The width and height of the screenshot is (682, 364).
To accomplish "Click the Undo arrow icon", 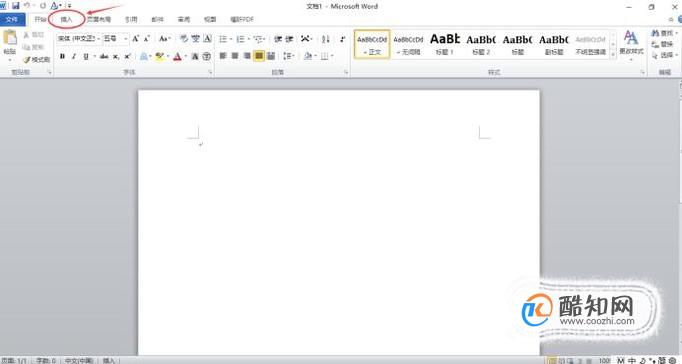I will coord(27,6).
